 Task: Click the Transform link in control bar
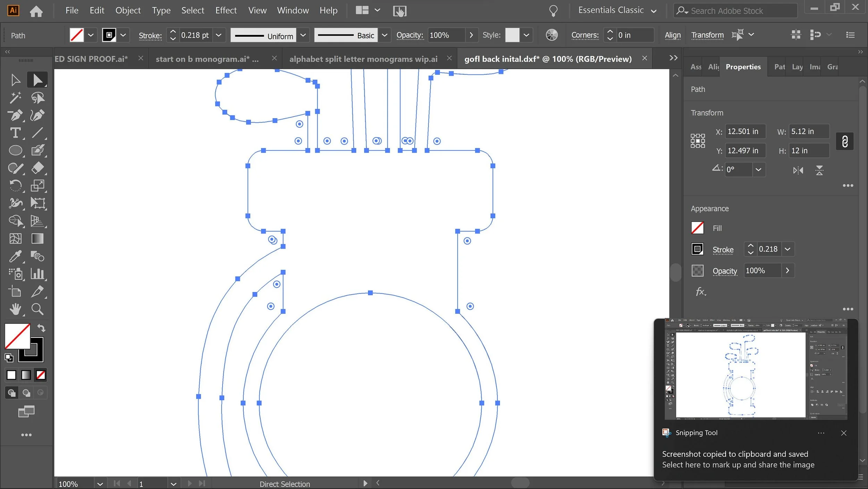pyautogui.click(x=707, y=35)
